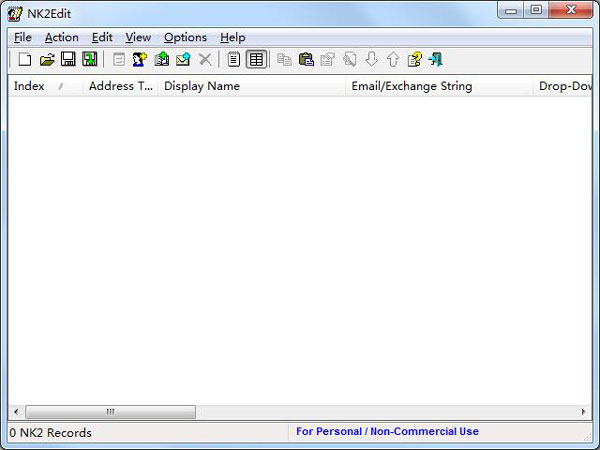Sort by the Display Name column
The height and width of the screenshot is (450, 600).
251,86
